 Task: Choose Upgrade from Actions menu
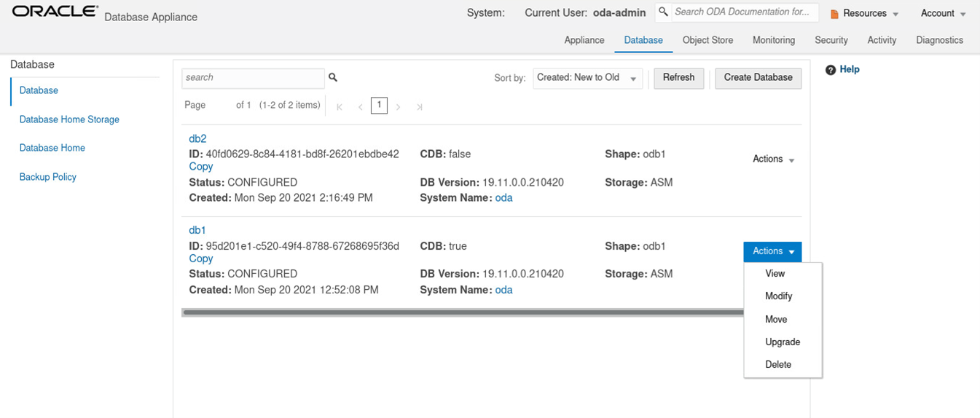coord(783,342)
